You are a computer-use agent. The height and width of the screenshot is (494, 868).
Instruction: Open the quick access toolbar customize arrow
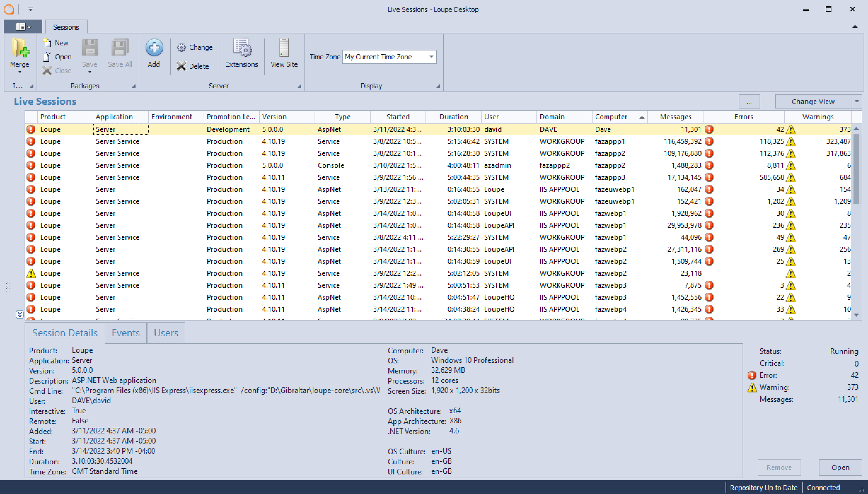point(31,9)
